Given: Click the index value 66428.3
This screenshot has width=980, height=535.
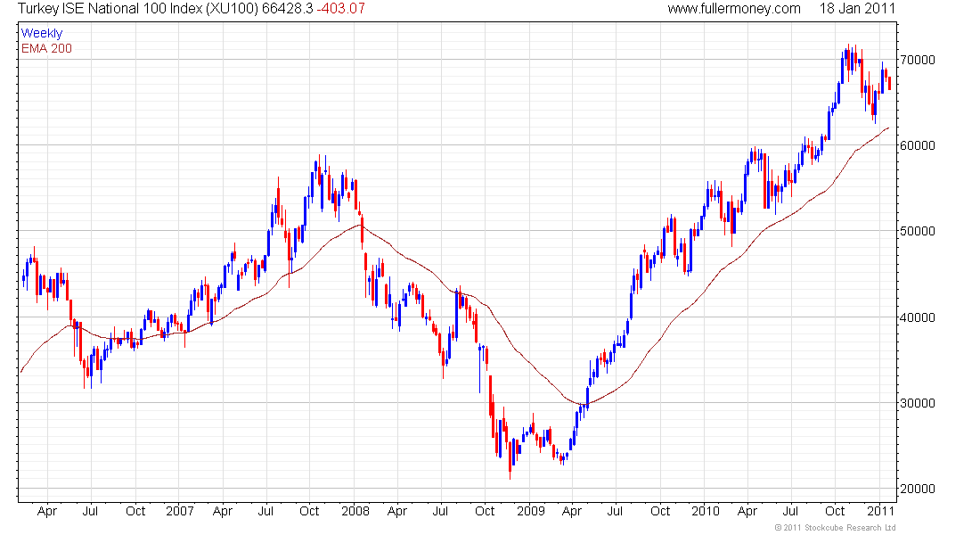Looking at the screenshot, I should 287,9.
